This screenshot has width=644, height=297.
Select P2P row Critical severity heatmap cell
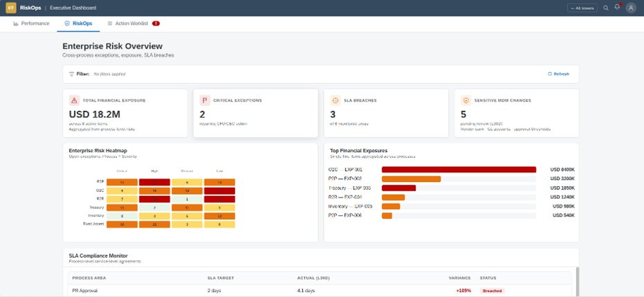click(122, 182)
